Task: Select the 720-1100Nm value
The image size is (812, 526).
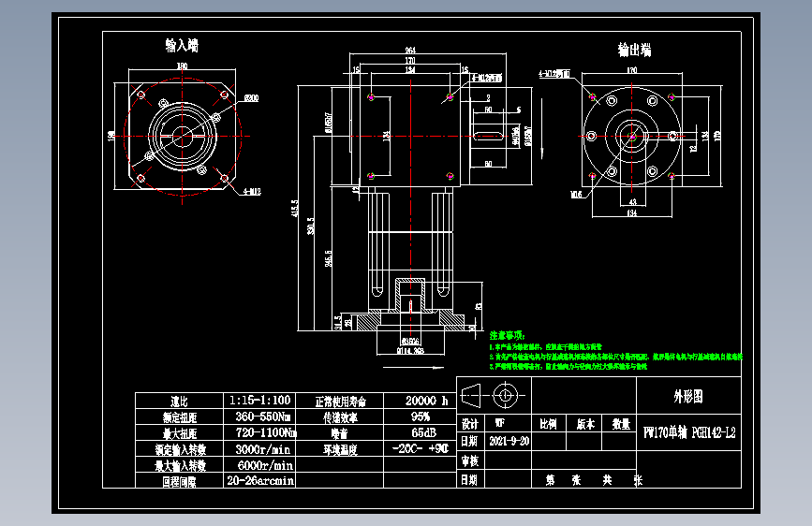Action: [x=266, y=432]
